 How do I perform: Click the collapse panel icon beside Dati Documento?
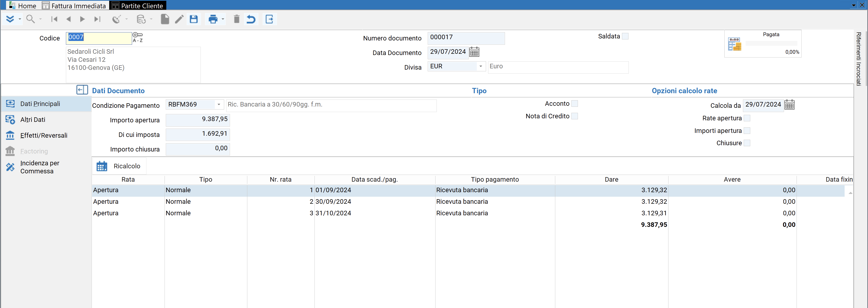click(82, 90)
